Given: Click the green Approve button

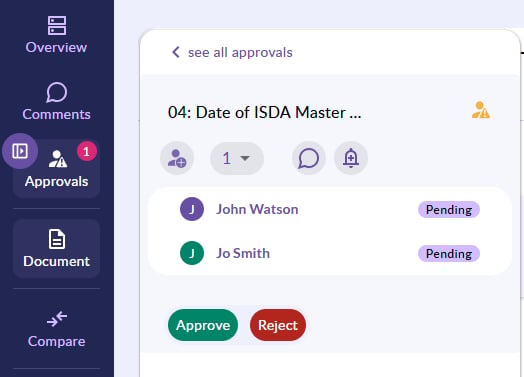Looking at the screenshot, I should click(203, 325).
